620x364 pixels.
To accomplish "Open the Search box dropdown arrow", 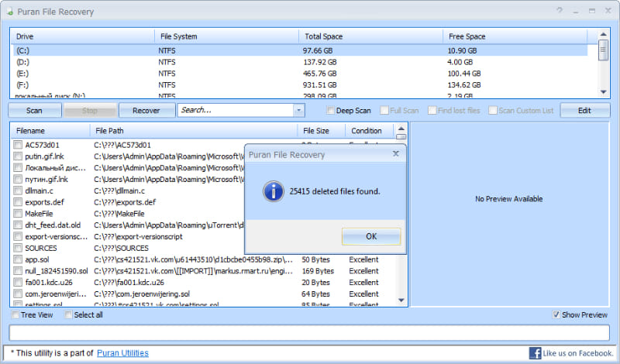I will click(x=299, y=111).
